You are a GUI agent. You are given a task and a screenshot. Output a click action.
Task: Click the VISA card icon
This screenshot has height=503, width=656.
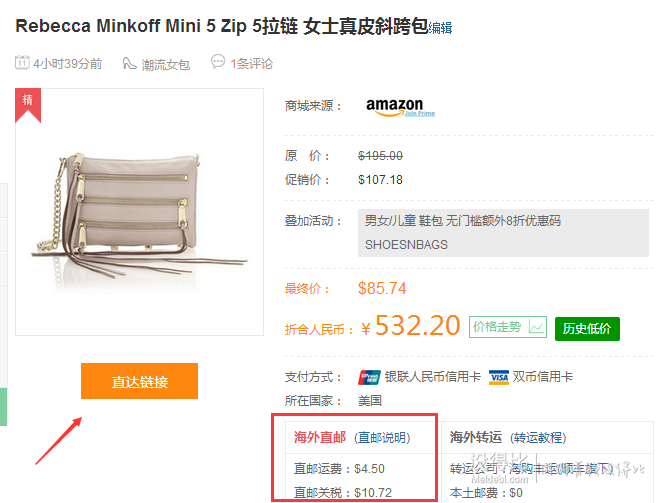pyautogui.click(x=499, y=377)
